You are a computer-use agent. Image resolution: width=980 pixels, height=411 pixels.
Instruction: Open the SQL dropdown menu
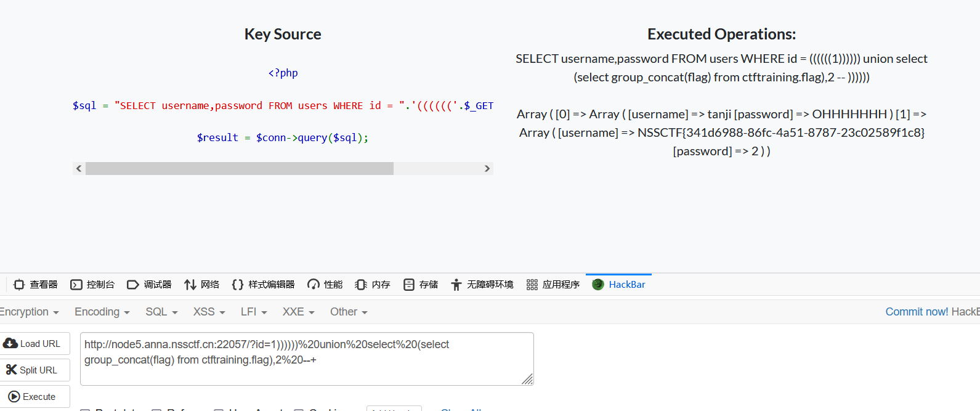coord(161,312)
